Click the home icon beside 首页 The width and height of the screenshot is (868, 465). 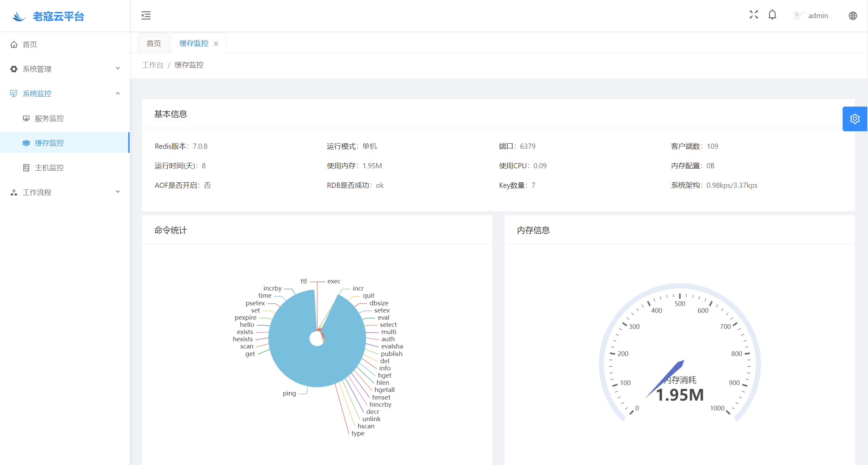point(14,44)
